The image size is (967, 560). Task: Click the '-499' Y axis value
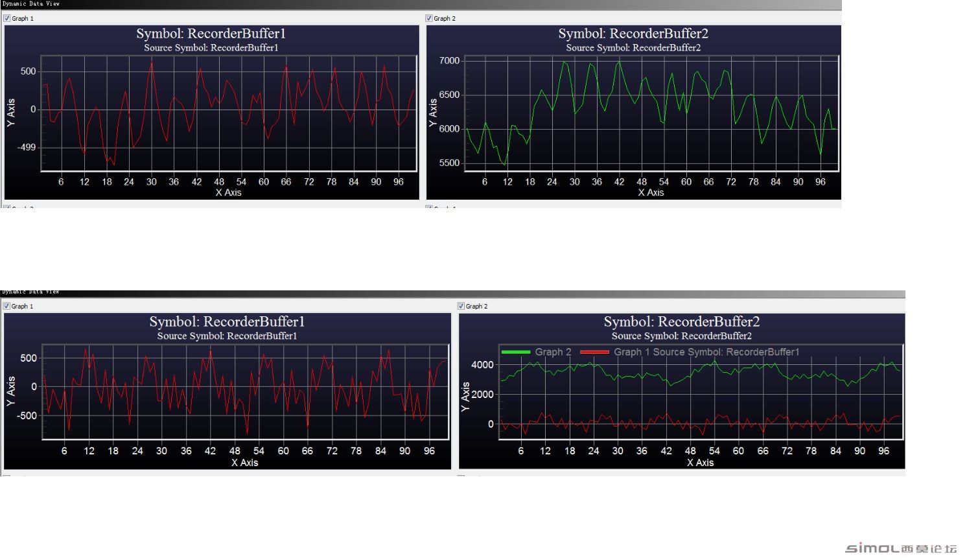[27, 147]
